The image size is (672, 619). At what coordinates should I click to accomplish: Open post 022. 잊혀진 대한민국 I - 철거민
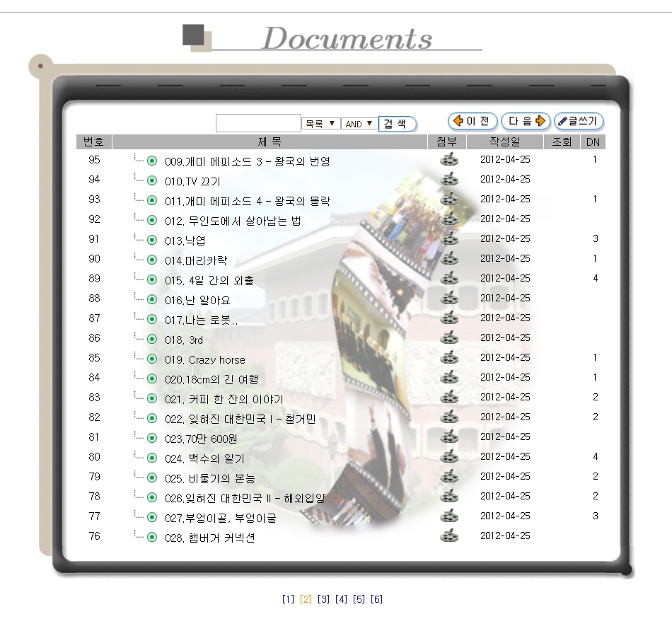[x=240, y=420]
